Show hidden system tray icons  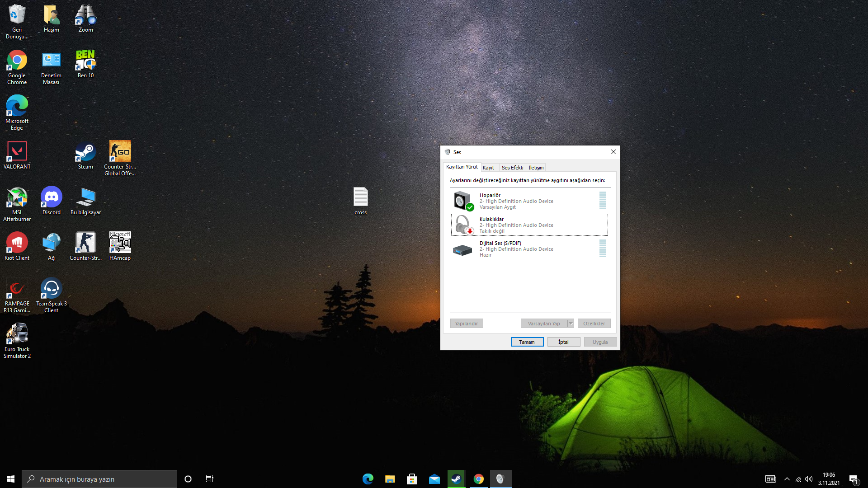point(787,479)
